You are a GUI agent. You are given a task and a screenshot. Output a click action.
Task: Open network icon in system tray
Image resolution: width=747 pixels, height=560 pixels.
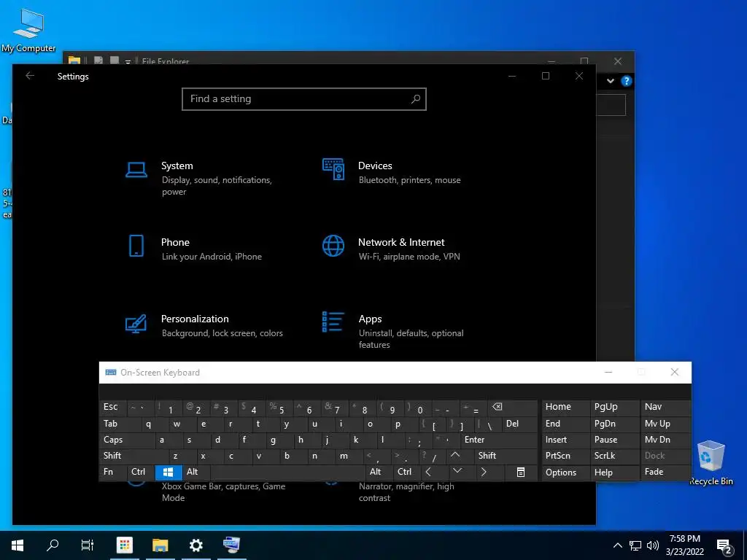point(635,545)
